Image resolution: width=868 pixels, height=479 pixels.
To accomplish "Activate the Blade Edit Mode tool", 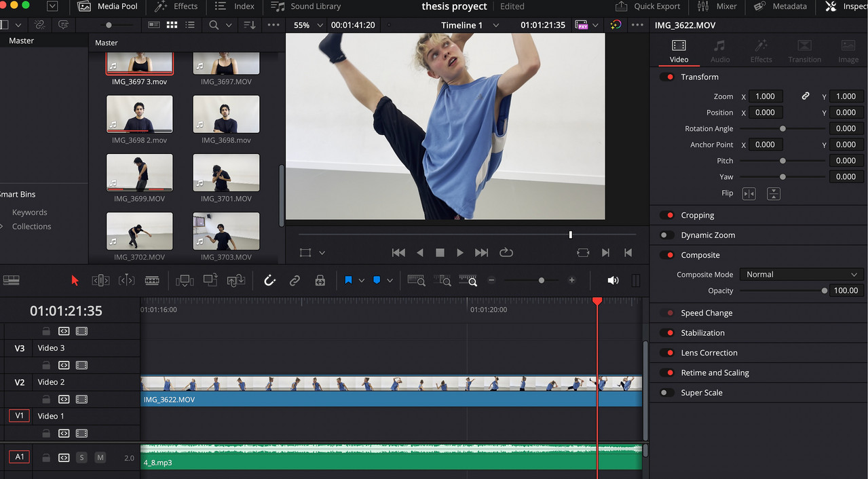I will coord(152,280).
